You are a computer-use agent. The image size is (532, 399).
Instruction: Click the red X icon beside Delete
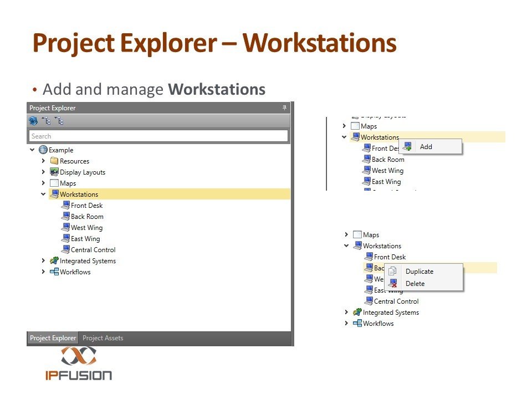pyautogui.click(x=392, y=283)
